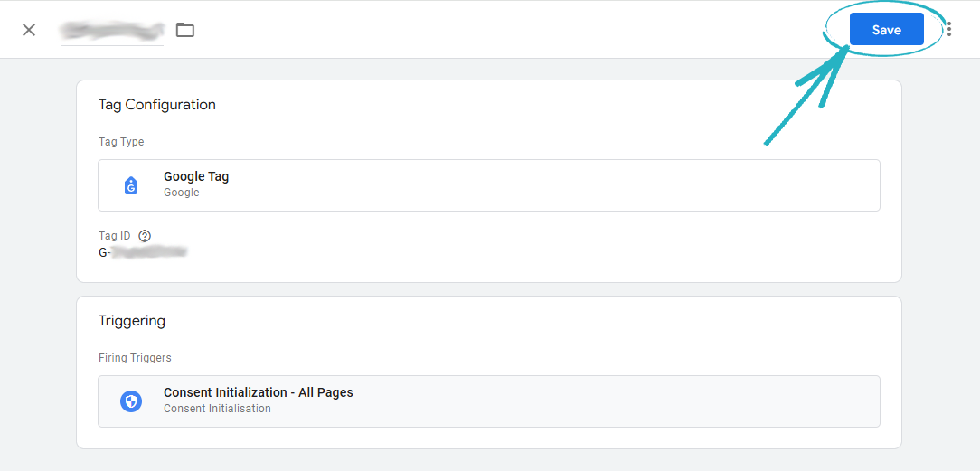Close the tag editor with the X icon

click(29, 30)
